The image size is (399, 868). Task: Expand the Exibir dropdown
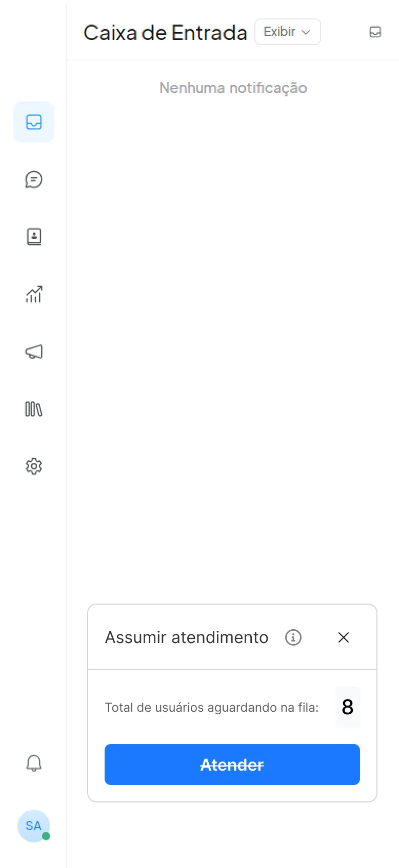[x=287, y=32]
